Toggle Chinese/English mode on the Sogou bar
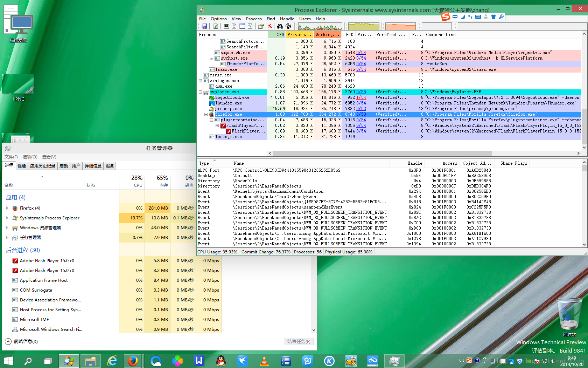The image size is (588, 368). coord(455,17)
